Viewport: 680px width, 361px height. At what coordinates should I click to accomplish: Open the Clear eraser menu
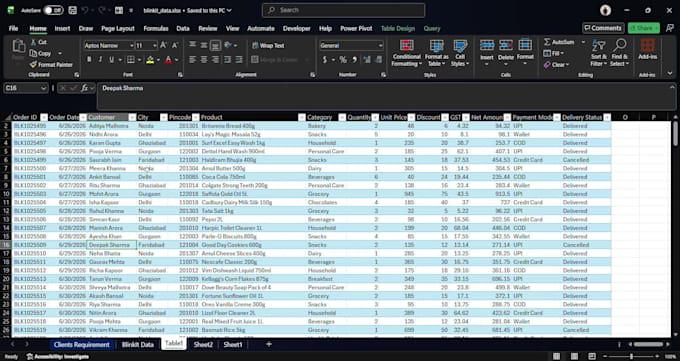tap(555, 65)
